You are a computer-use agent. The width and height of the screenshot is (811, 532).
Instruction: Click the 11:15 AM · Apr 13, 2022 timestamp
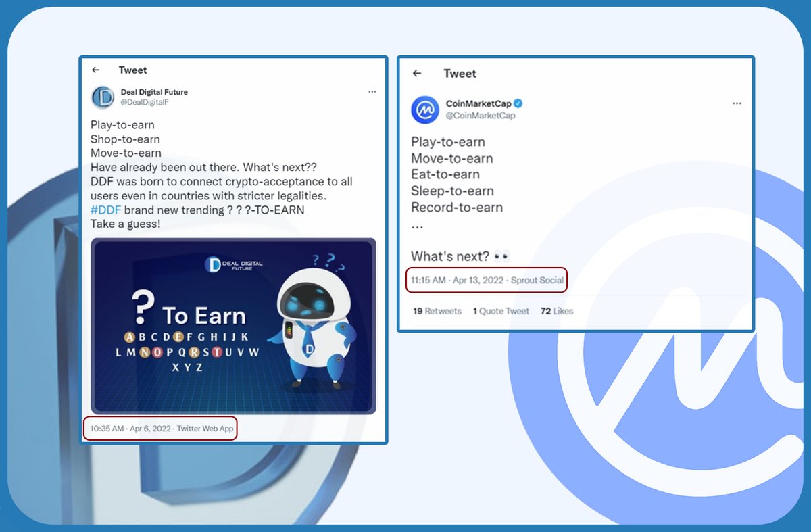pyautogui.click(x=458, y=280)
